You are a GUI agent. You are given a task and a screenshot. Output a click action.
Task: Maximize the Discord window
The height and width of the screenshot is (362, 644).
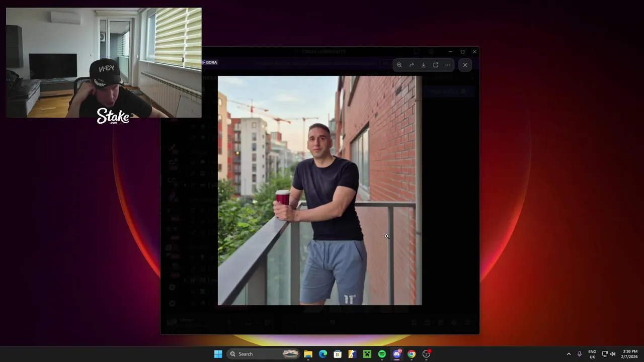(462, 52)
